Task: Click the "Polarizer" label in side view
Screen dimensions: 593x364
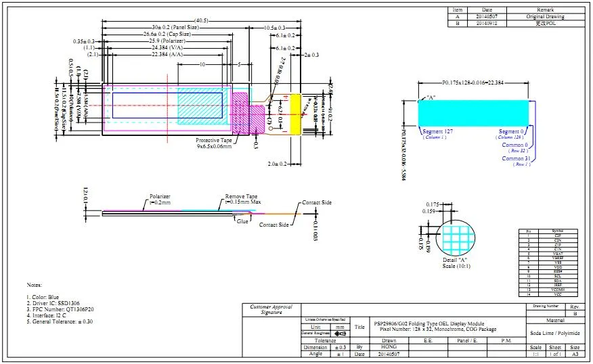Action: point(161,196)
